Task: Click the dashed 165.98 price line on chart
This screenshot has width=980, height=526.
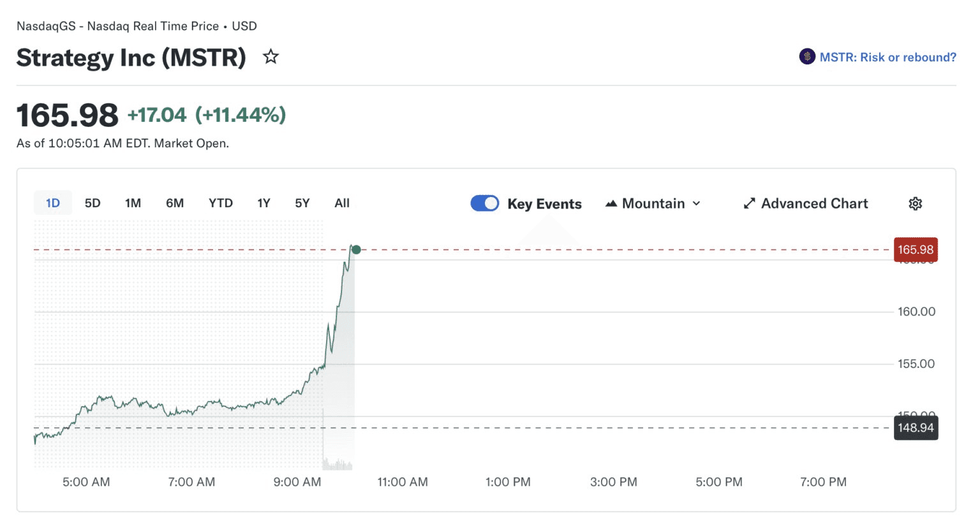Action: (574, 250)
